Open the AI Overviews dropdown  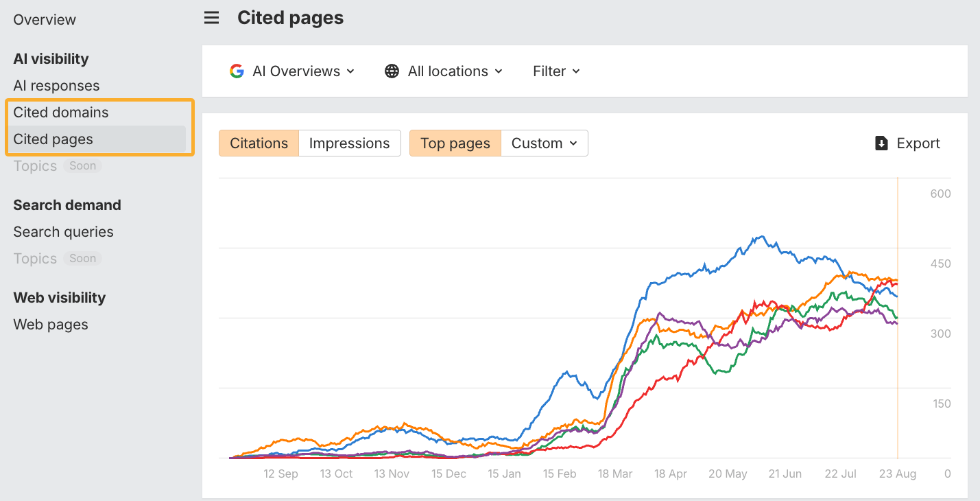pos(296,71)
